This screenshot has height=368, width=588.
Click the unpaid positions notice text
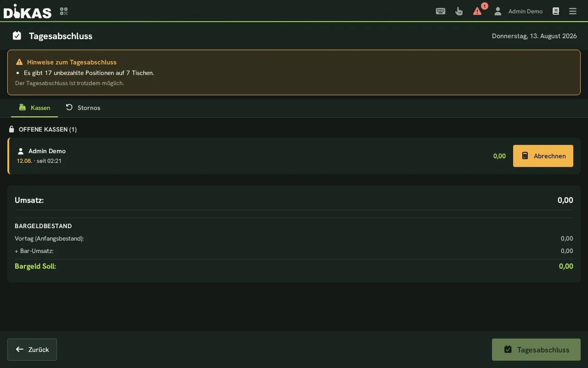89,73
